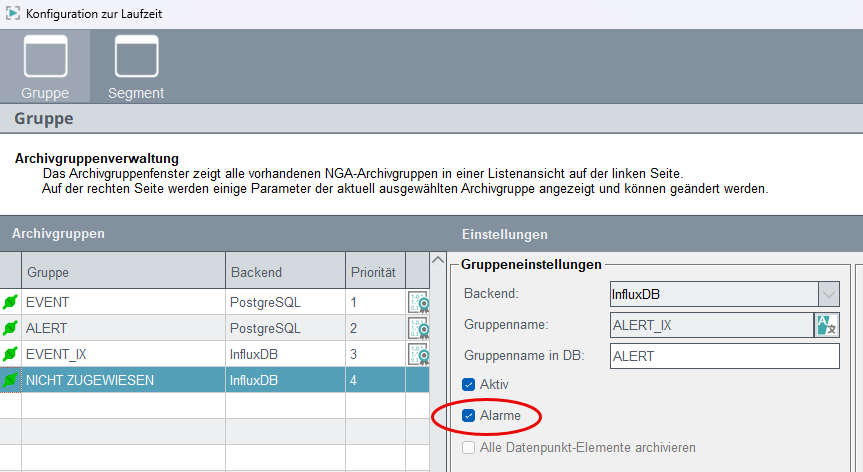Open the translation icon next to Gruppenname
Image resolution: width=863 pixels, height=472 pixels.
[x=826, y=325]
